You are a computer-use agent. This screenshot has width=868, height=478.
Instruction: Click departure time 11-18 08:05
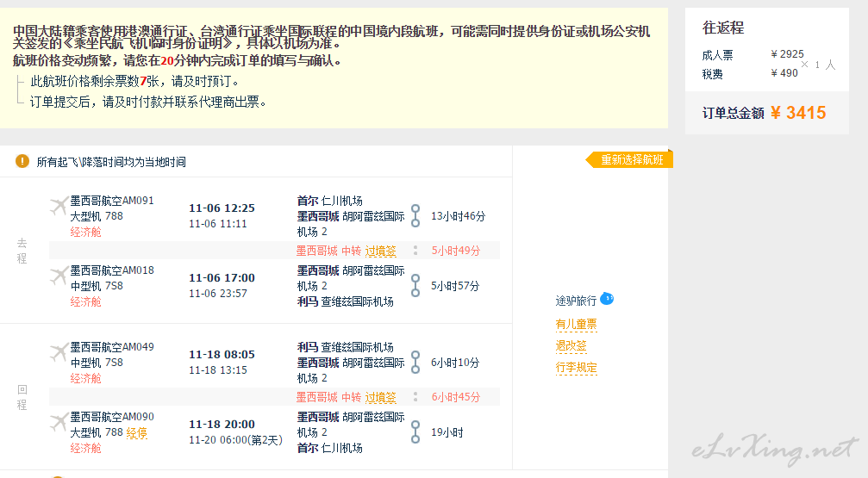coord(222,355)
